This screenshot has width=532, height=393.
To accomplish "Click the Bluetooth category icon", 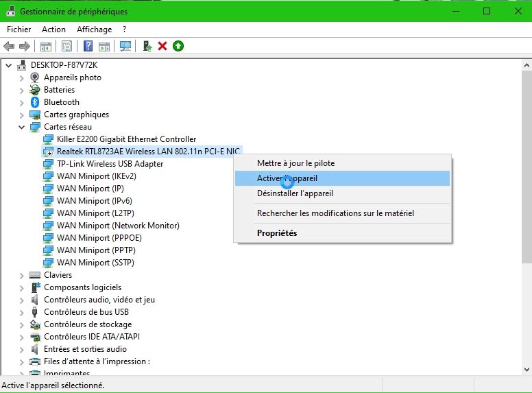I will pos(35,102).
